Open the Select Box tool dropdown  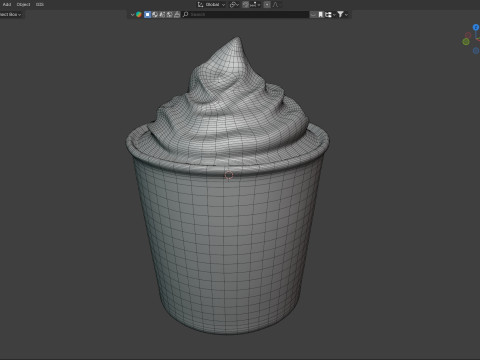(x=11, y=14)
